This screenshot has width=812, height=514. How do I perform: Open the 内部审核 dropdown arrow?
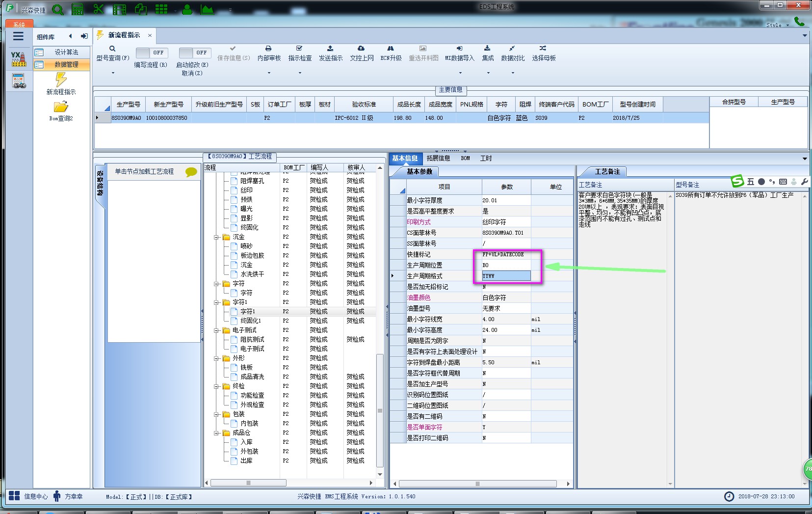pos(269,73)
